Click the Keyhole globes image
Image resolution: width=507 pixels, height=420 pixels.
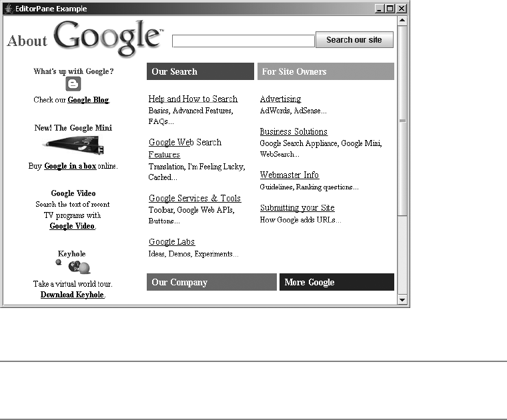73,266
